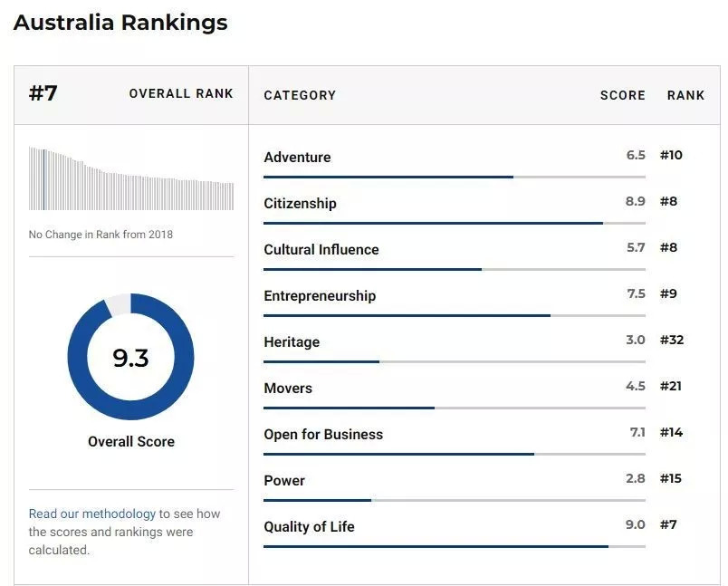
Task: Select the Power category label
Action: tap(284, 481)
